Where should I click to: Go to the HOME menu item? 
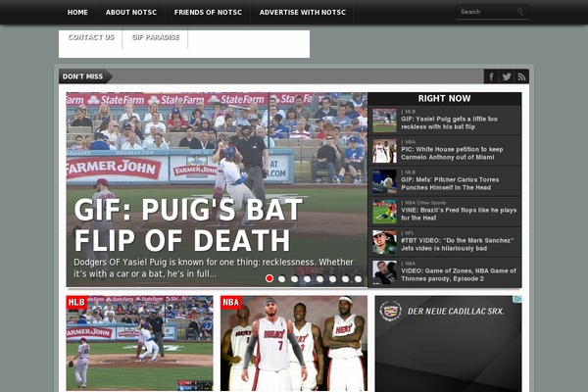[77, 13]
